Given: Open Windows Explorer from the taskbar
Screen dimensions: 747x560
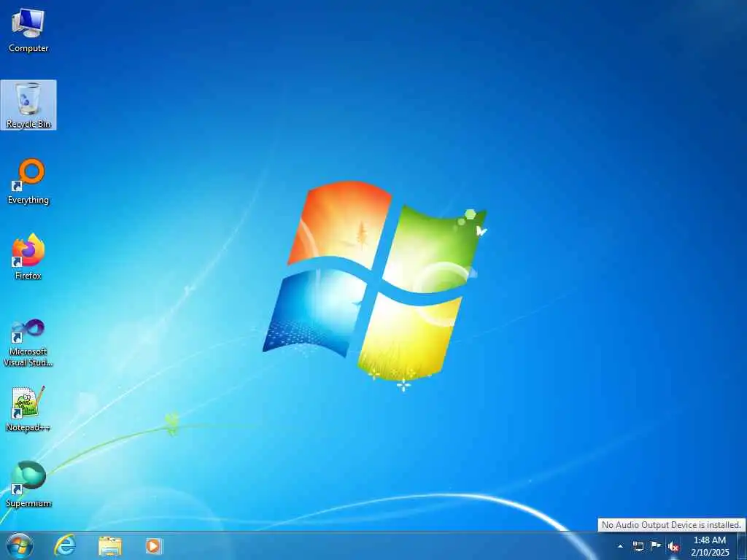Looking at the screenshot, I should click(x=110, y=545).
